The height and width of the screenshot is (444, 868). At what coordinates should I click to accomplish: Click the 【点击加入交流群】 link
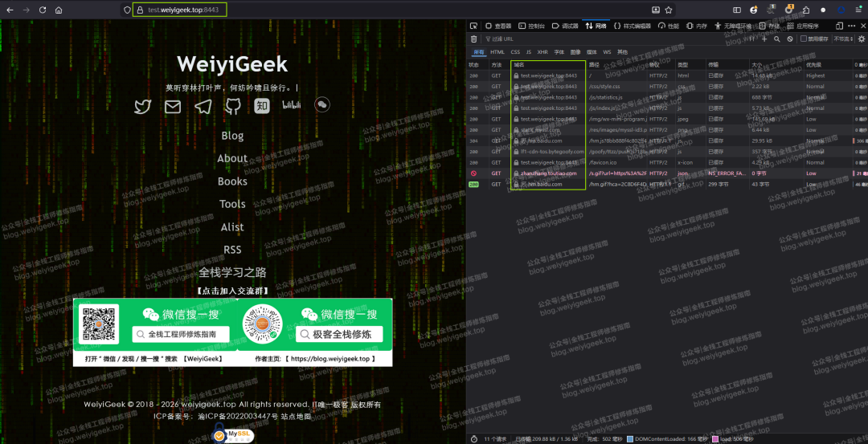pos(232,291)
